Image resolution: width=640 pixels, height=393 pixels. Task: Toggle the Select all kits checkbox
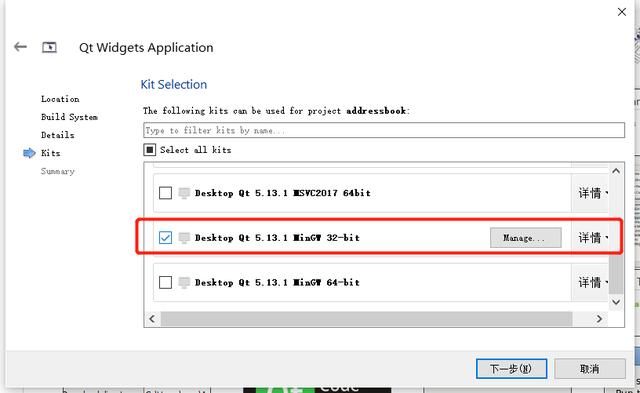150,150
